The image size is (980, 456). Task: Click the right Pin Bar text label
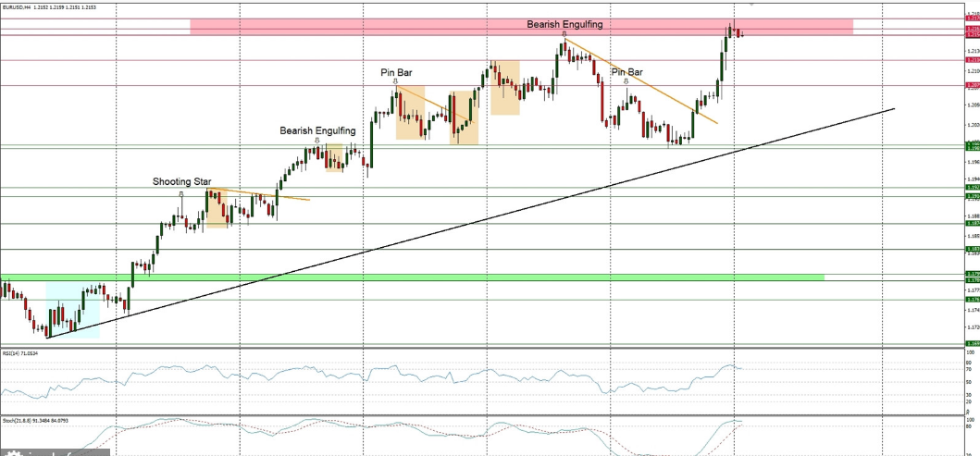tap(626, 71)
